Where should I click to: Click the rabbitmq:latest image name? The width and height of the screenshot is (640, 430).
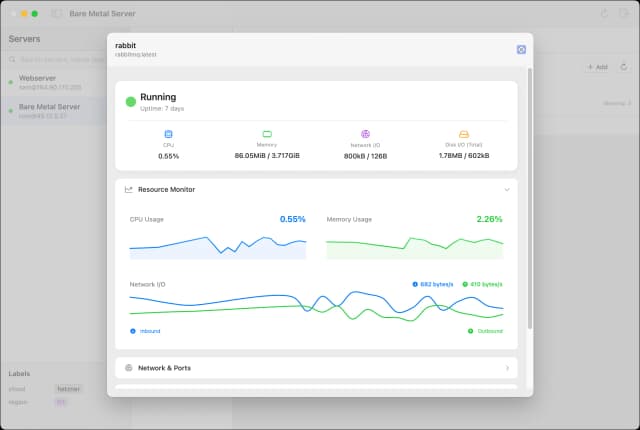136,54
